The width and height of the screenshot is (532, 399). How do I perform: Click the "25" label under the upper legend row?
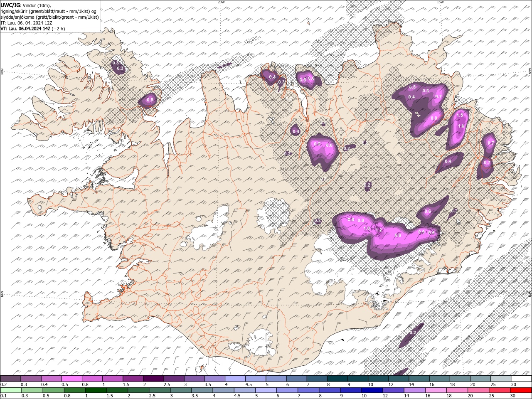[x=493, y=385]
